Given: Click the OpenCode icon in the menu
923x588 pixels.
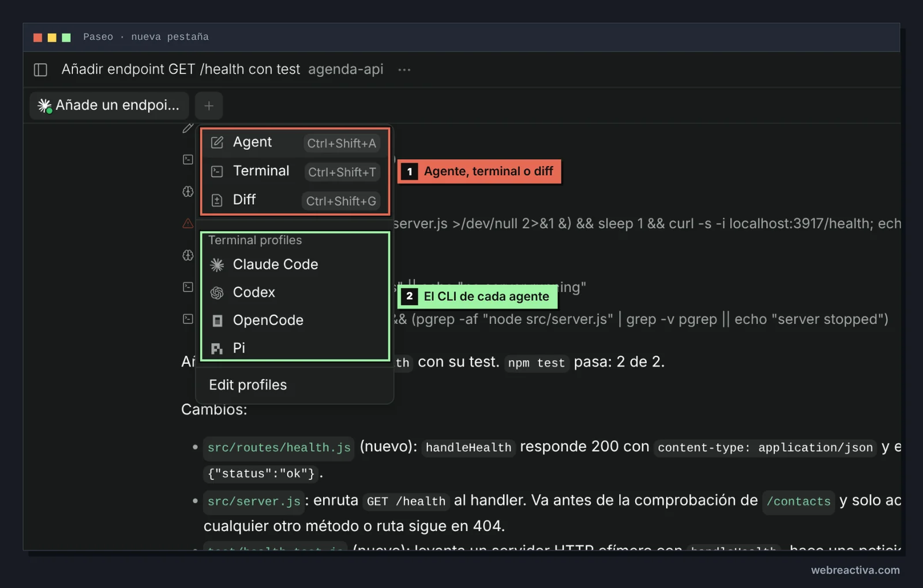Looking at the screenshot, I should click(x=217, y=321).
